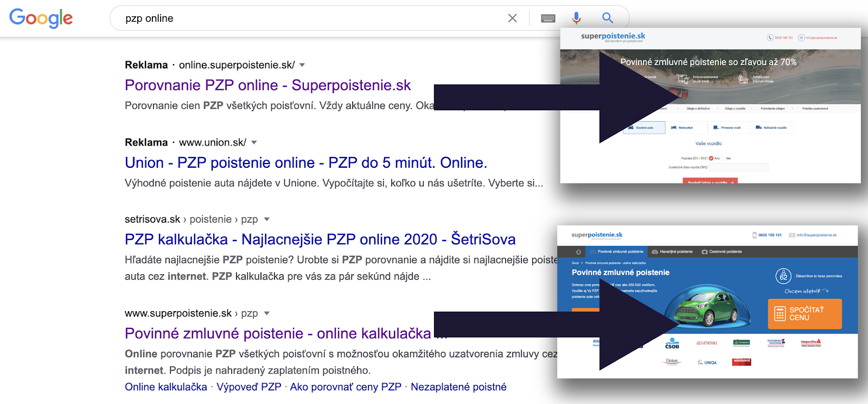Click the Komunálna poisťovňa logo

point(776,343)
